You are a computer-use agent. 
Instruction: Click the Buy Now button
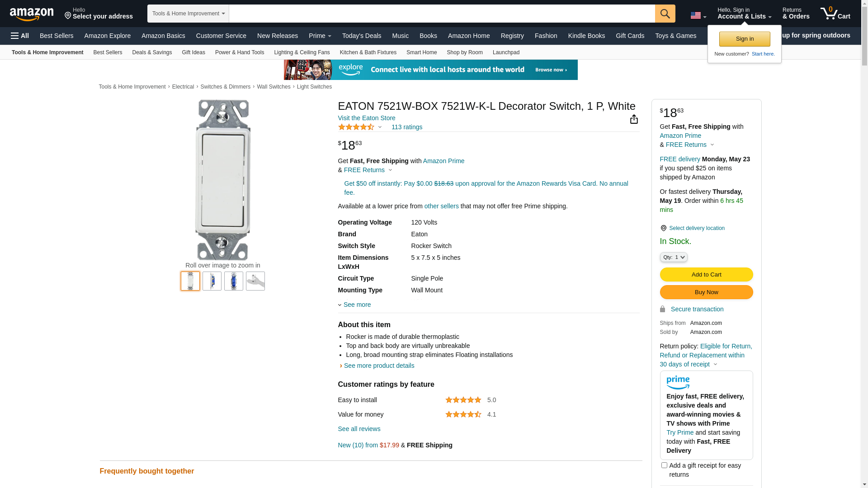coord(706,292)
